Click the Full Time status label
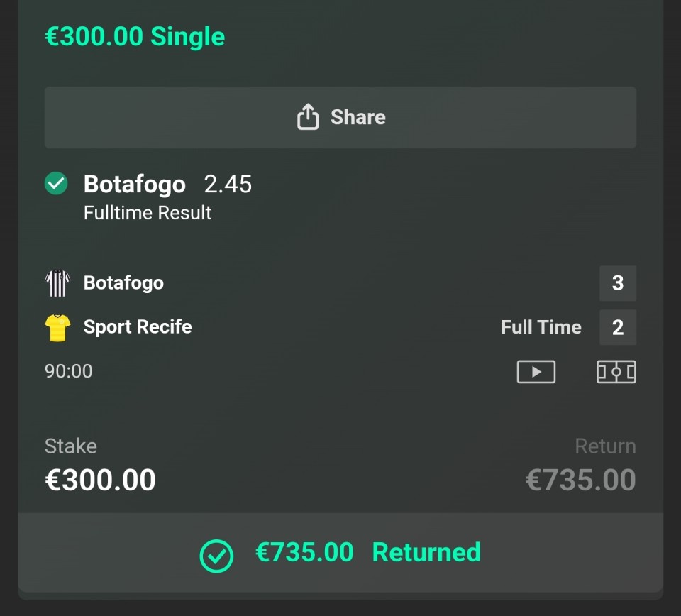This screenshot has height=616, width=681. click(x=541, y=327)
